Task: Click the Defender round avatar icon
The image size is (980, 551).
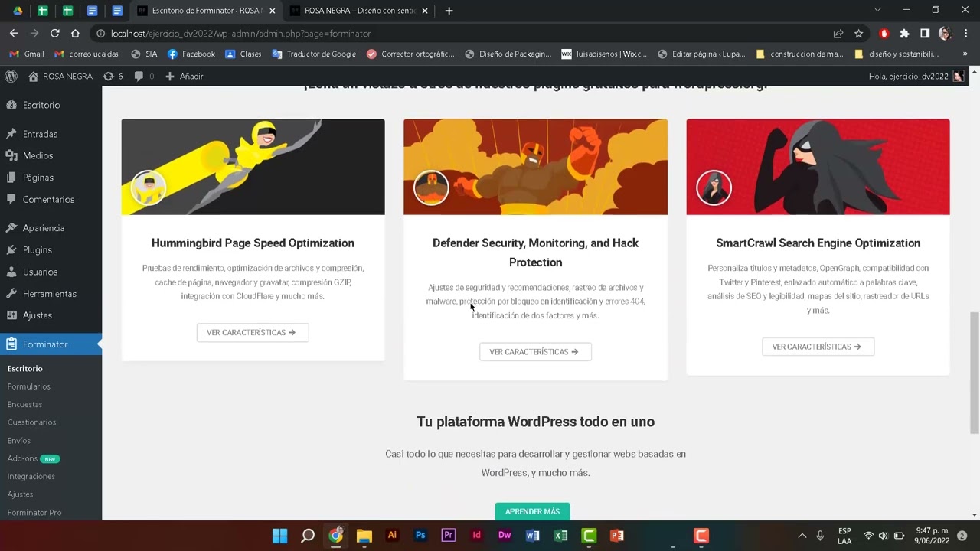Action: (x=431, y=187)
